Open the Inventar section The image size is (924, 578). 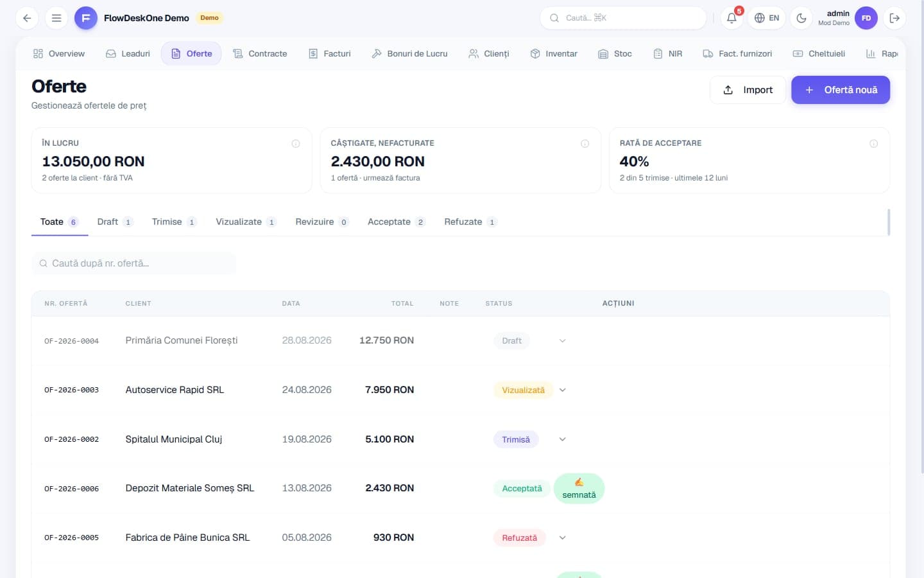[x=554, y=53]
